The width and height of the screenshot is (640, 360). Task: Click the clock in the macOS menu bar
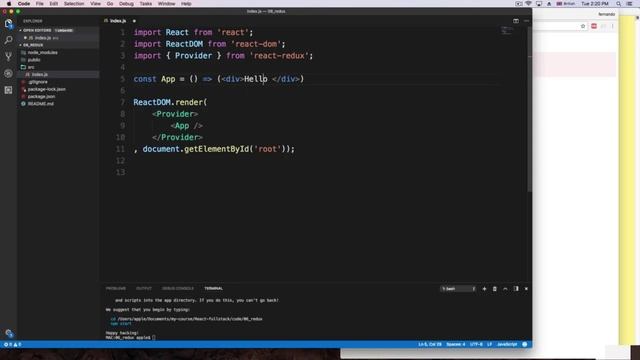[595, 4]
